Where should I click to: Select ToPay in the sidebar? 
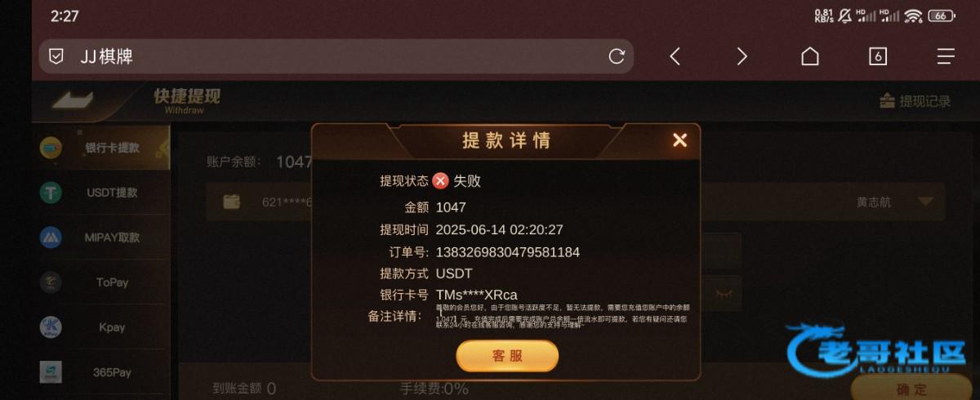[101, 282]
